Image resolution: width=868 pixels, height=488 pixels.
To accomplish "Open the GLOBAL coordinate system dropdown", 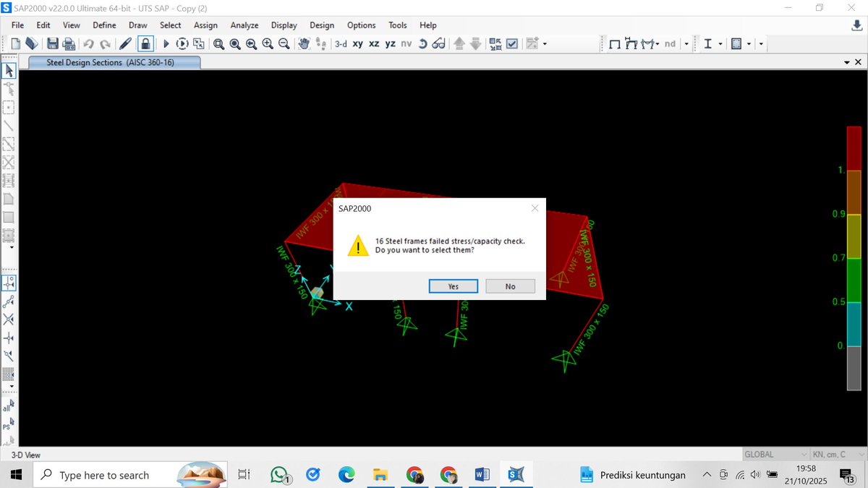I will [776, 455].
